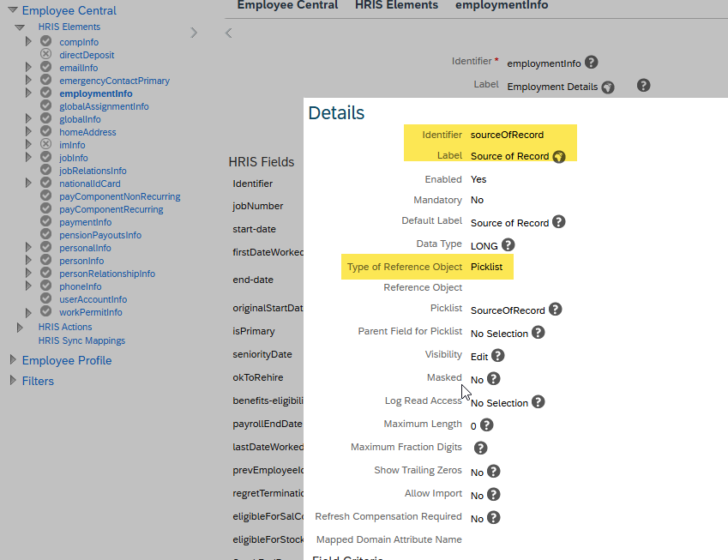
Task: Open personRelationshipInfo element
Action: pos(107,274)
